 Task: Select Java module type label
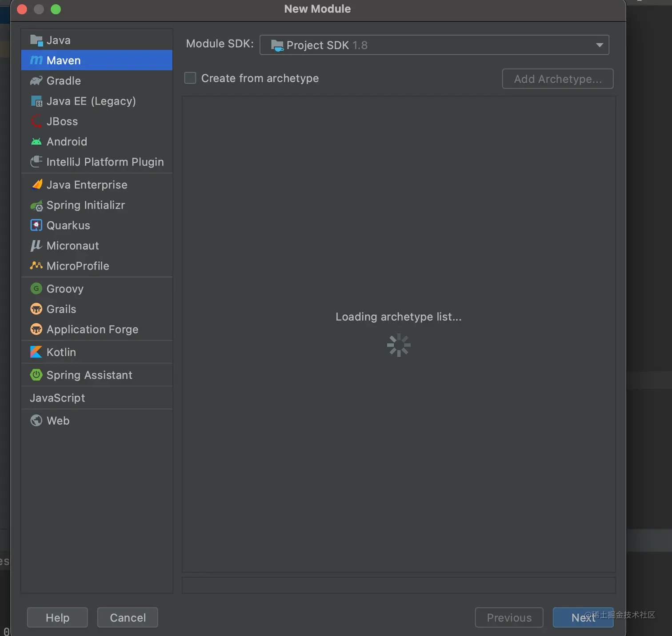(x=59, y=40)
